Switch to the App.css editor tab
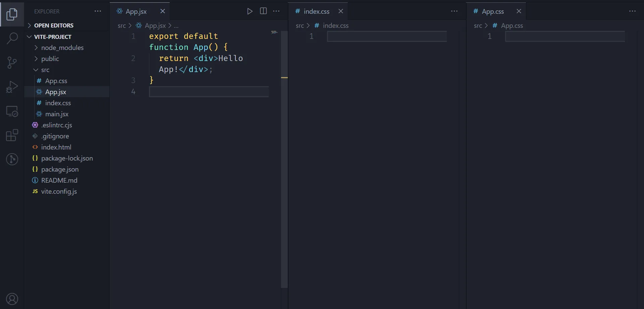This screenshot has width=644, height=309. click(x=492, y=11)
